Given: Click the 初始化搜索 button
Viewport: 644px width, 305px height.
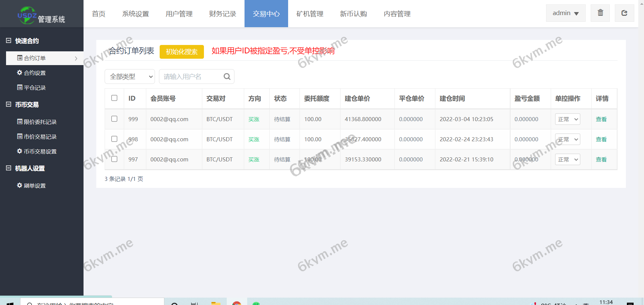Looking at the screenshot, I should [181, 52].
